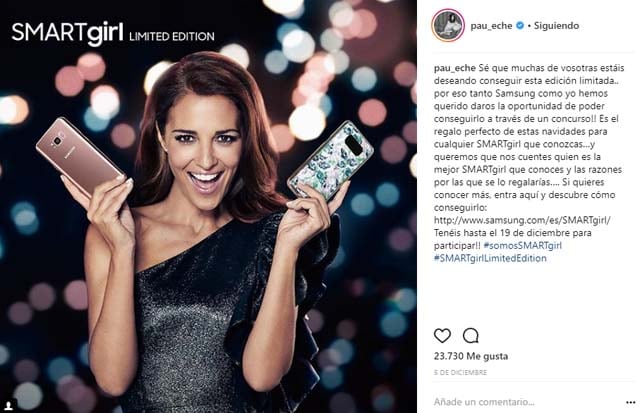Open comments via the speech bubble icon

tap(470, 335)
